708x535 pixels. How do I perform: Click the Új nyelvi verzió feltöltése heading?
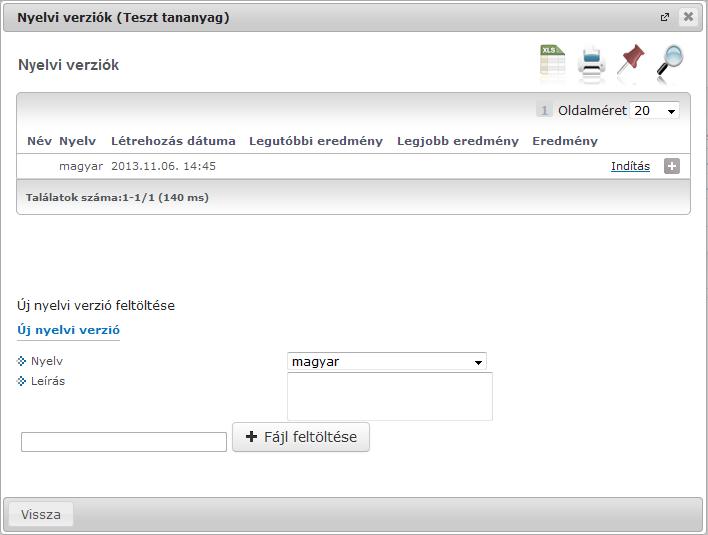coord(96,306)
